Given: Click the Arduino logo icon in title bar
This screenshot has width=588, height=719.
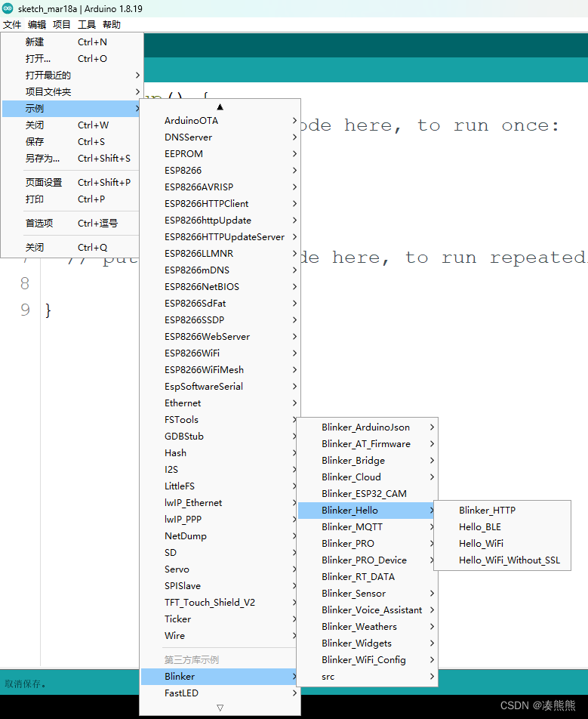Looking at the screenshot, I should [x=8, y=8].
